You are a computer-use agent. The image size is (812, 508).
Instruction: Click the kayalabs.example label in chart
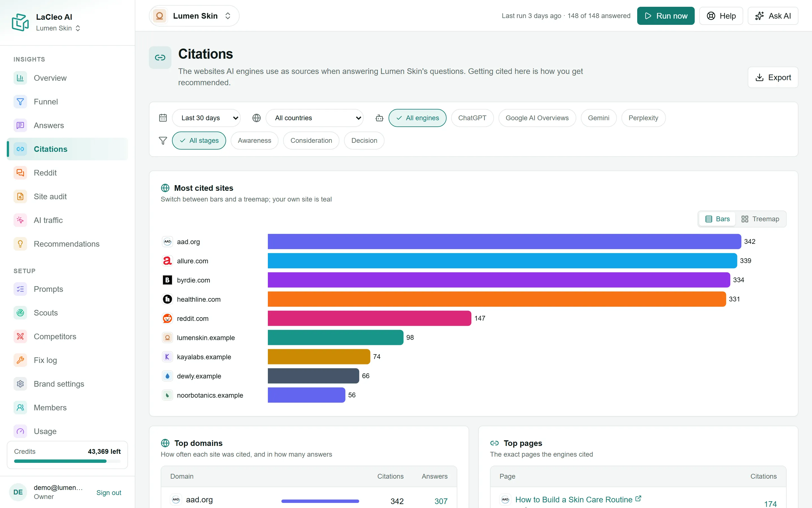204,357
